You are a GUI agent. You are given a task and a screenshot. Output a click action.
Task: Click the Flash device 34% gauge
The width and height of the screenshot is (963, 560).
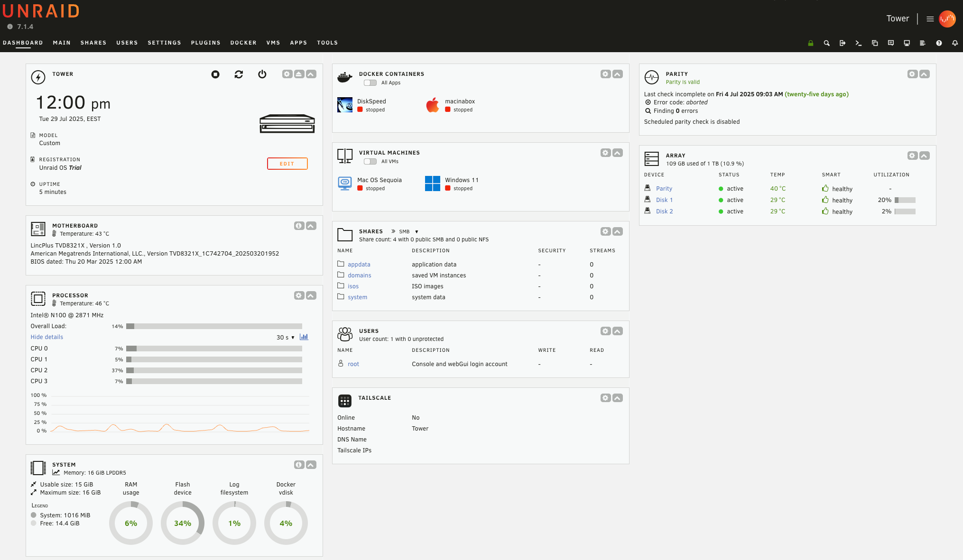(x=183, y=523)
